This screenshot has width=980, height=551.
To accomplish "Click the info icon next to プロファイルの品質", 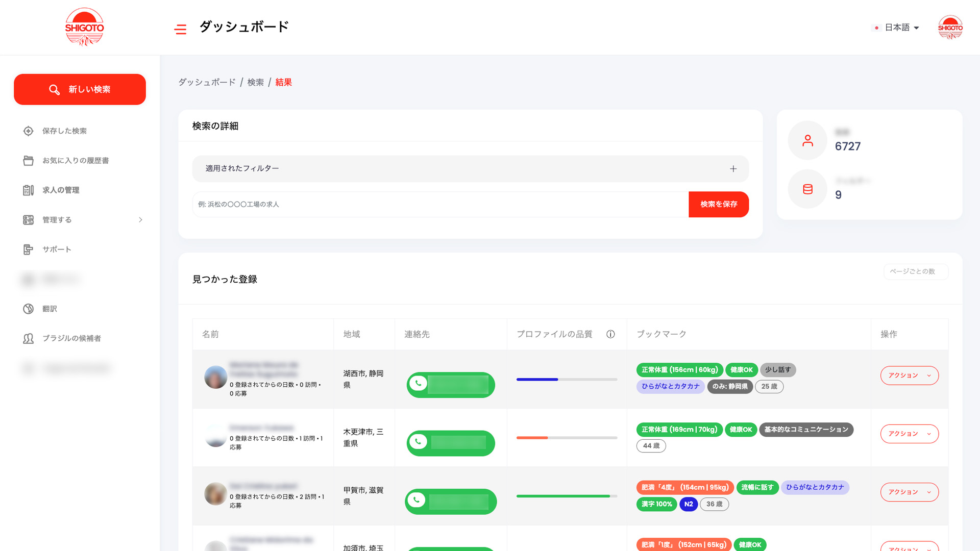I will point(610,334).
